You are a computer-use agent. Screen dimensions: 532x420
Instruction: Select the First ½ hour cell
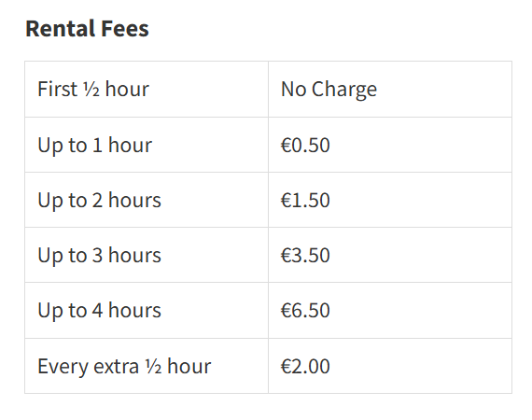(x=147, y=90)
